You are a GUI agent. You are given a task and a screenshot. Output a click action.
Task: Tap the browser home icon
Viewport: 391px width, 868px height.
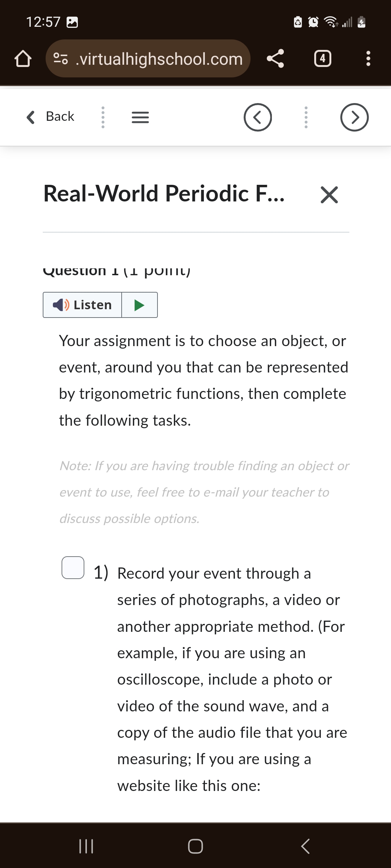click(23, 58)
